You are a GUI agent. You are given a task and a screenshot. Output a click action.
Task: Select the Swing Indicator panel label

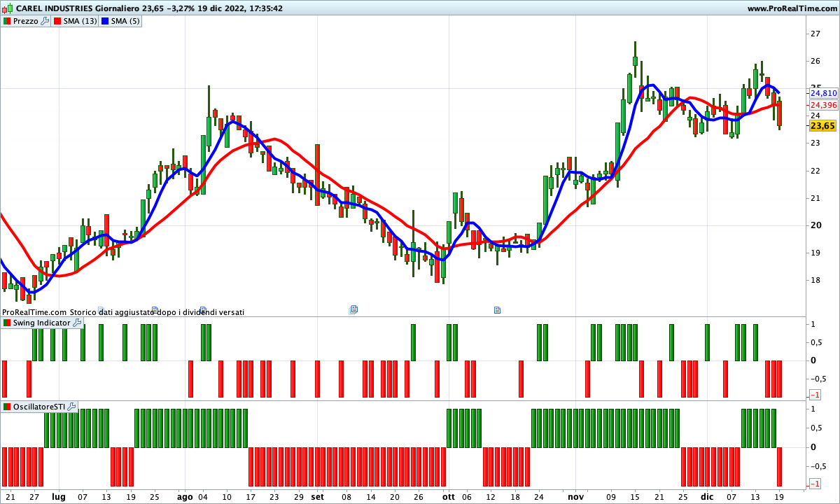tap(42, 323)
